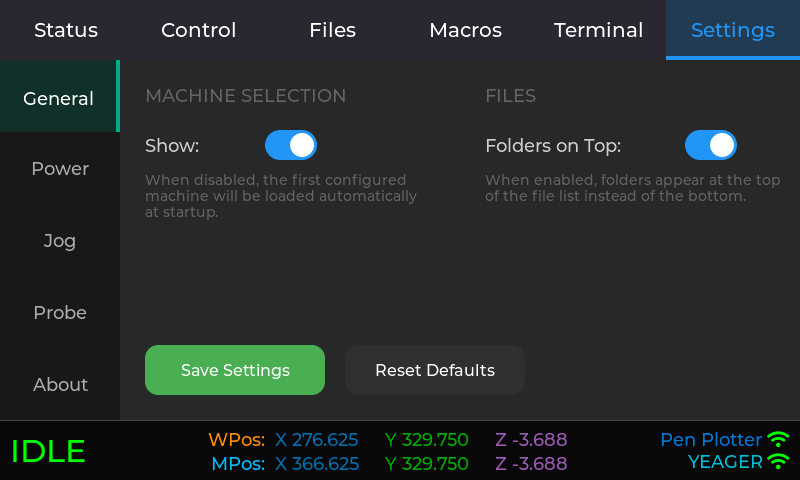Click the Reset Defaults button
This screenshot has height=480, width=800.
click(x=435, y=370)
